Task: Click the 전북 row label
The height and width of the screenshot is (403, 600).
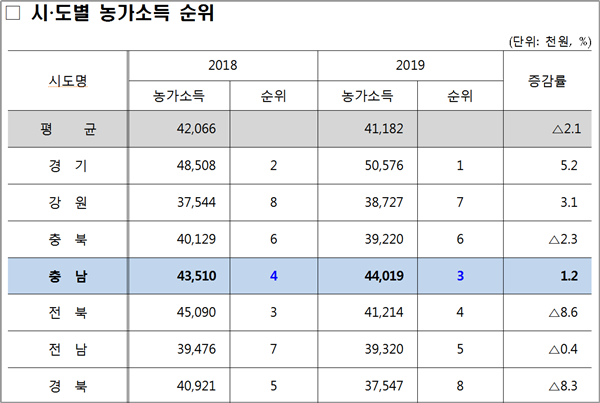Action: tap(68, 313)
